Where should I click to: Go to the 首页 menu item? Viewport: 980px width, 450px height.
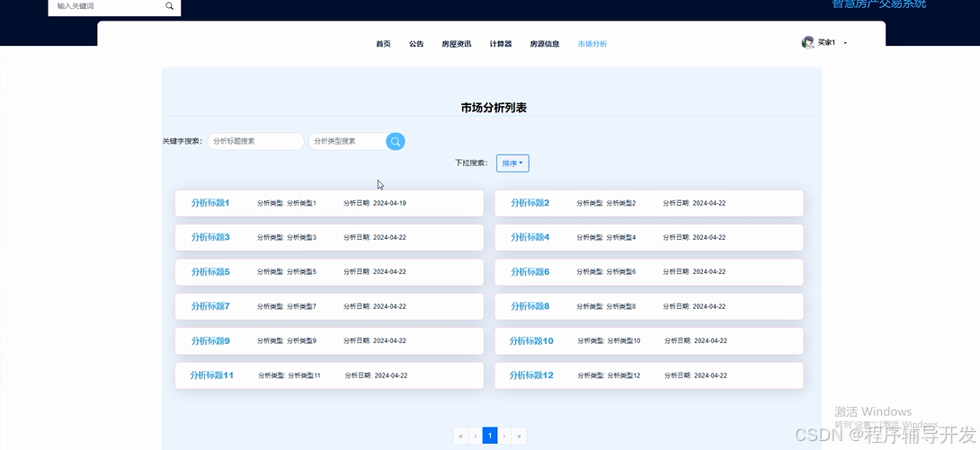tap(383, 44)
